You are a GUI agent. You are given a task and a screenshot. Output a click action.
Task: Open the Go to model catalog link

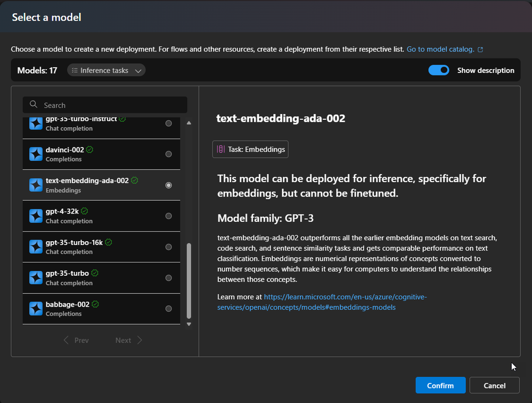(440, 49)
